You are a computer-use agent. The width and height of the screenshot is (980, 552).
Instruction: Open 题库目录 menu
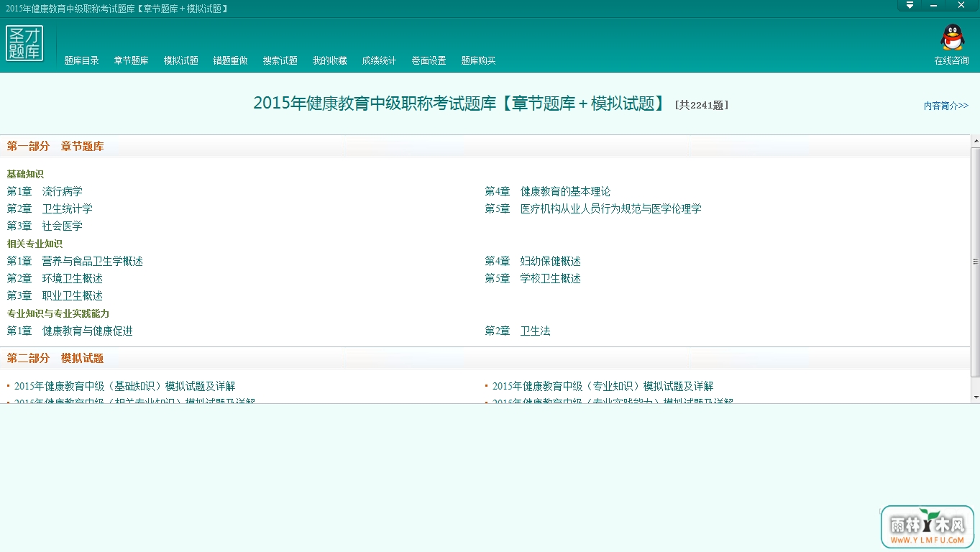(x=82, y=60)
